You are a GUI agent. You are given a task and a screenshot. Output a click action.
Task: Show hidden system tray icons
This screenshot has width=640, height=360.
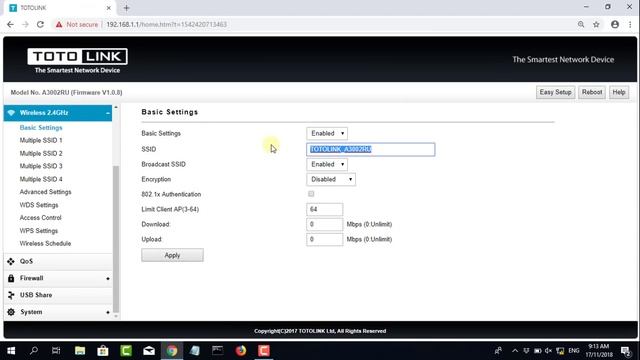[515, 351]
